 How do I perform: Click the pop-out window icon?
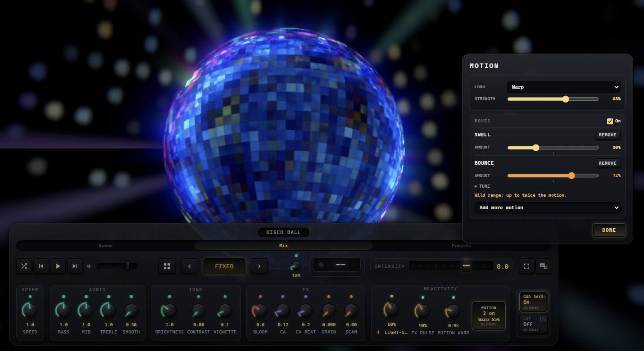[x=543, y=266]
